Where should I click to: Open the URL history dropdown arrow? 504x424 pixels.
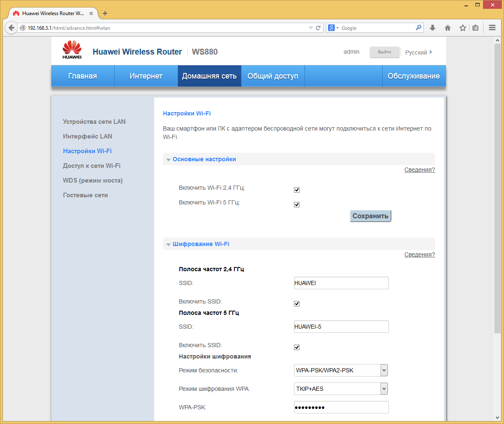tap(311, 28)
